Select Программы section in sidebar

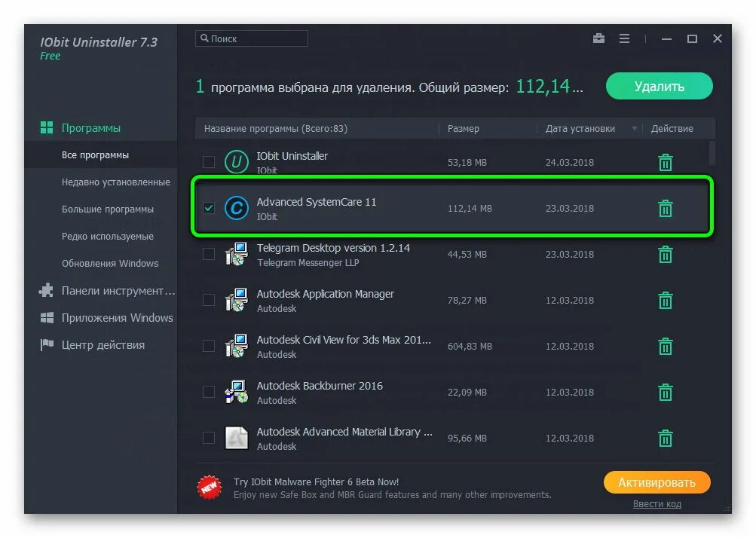(x=90, y=128)
